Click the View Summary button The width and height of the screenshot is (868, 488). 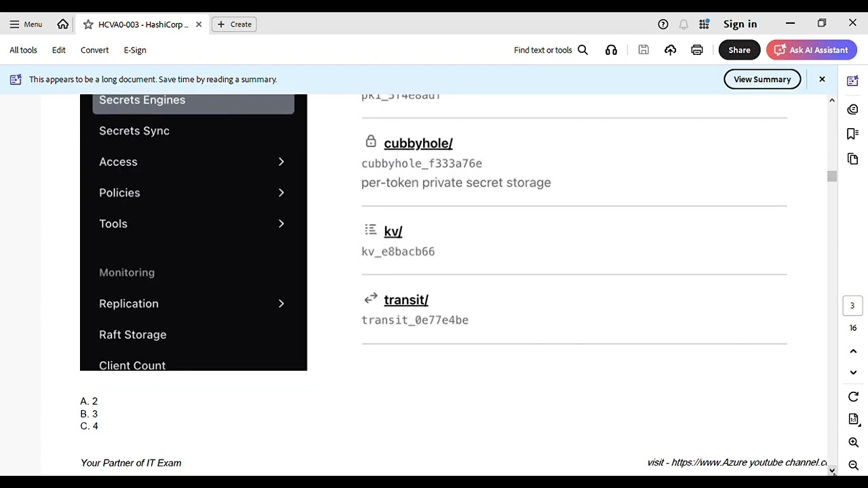[762, 79]
